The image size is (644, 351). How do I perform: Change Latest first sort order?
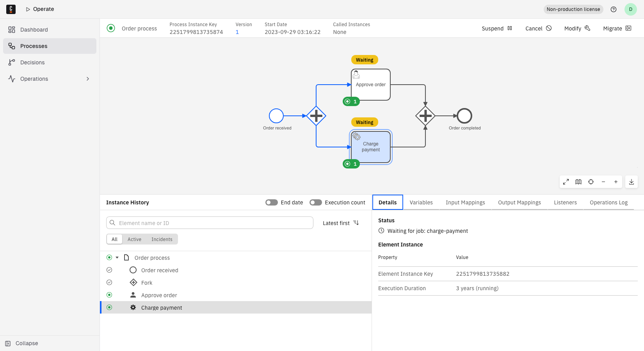[x=341, y=223]
